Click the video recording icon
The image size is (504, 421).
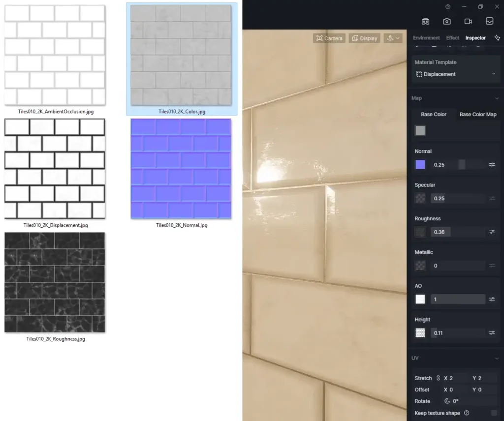coord(468,22)
